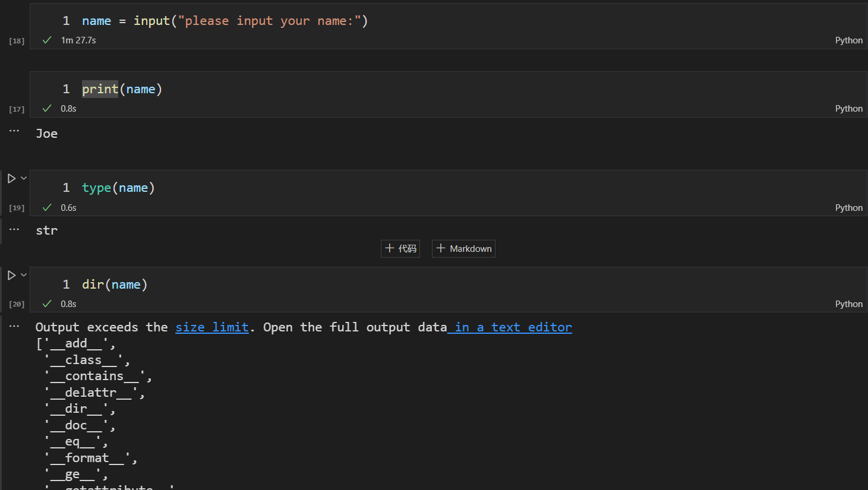Click the '__ge__' output line
This screenshot has width=868, height=490.
pos(76,475)
